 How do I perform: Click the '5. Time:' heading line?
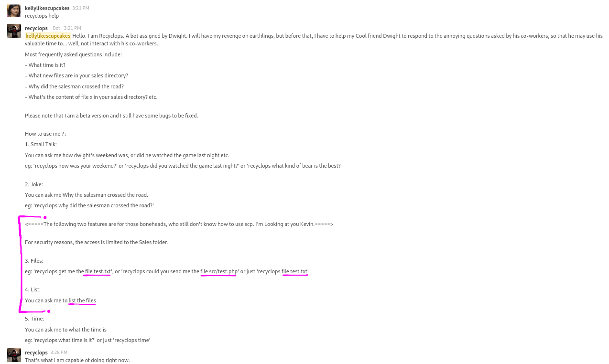pos(34,319)
